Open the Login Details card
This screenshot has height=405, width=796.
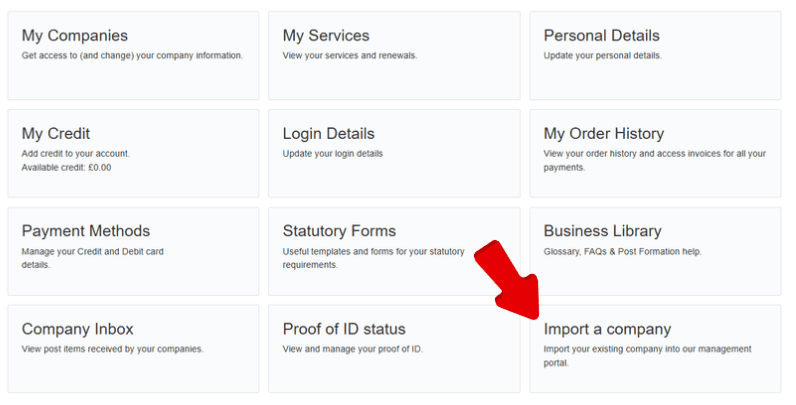tap(394, 153)
